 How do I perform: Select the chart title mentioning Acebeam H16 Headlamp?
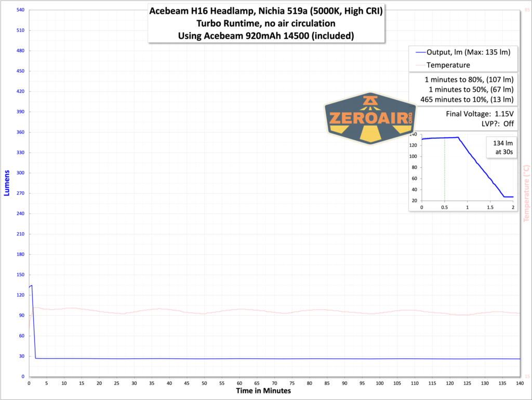(x=266, y=10)
